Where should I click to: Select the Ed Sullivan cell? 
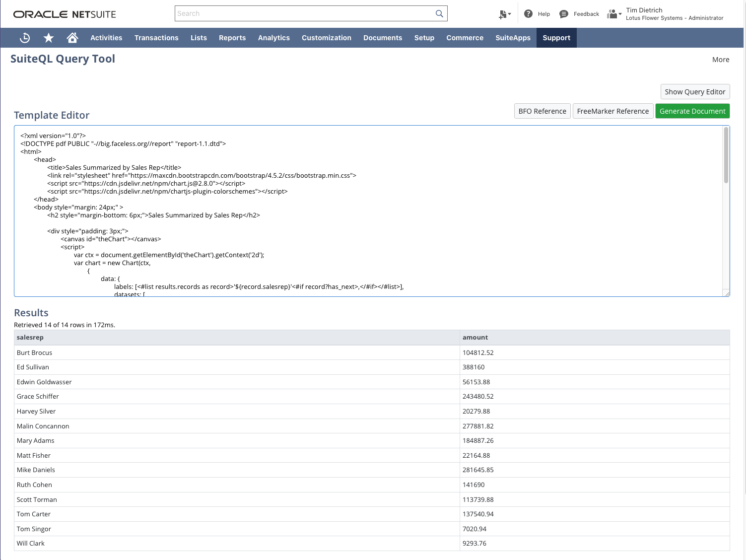pos(237,367)
